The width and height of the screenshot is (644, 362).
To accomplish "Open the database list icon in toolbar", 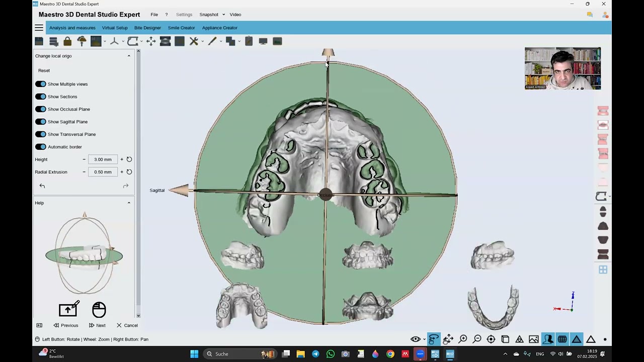I will coord(53,41).
